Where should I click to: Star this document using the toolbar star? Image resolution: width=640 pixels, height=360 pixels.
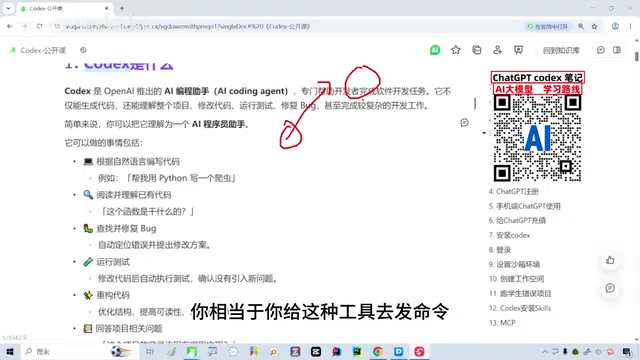pos(456,50)
